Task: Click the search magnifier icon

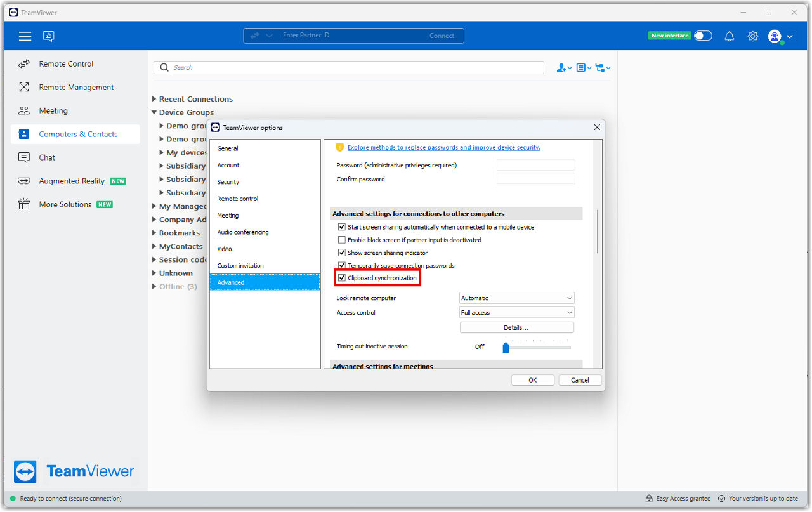Action: point(165,67)
